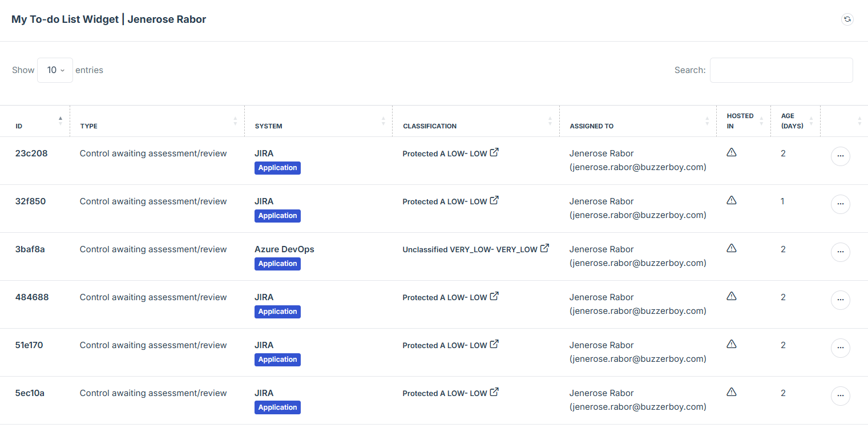Open external link icon for row 23c208 classification
The width and height of the screenshot is (868, 428).
495,152
